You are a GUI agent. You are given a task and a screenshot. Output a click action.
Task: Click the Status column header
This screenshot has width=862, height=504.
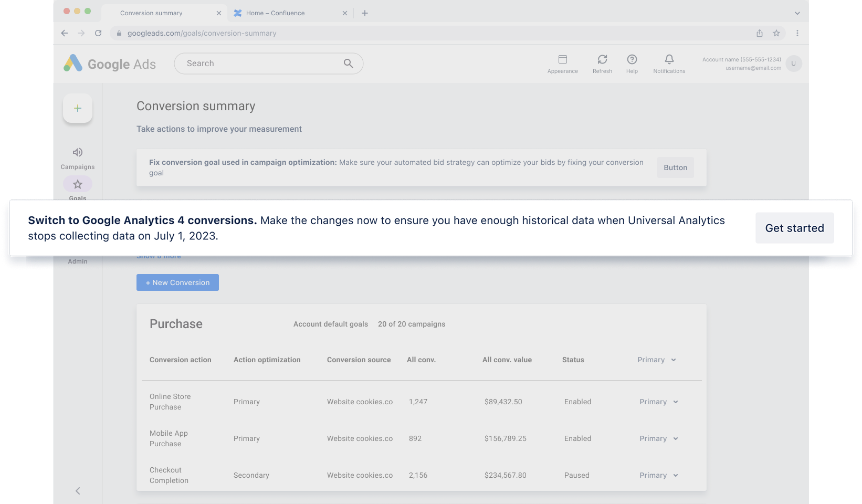[573, 360]
